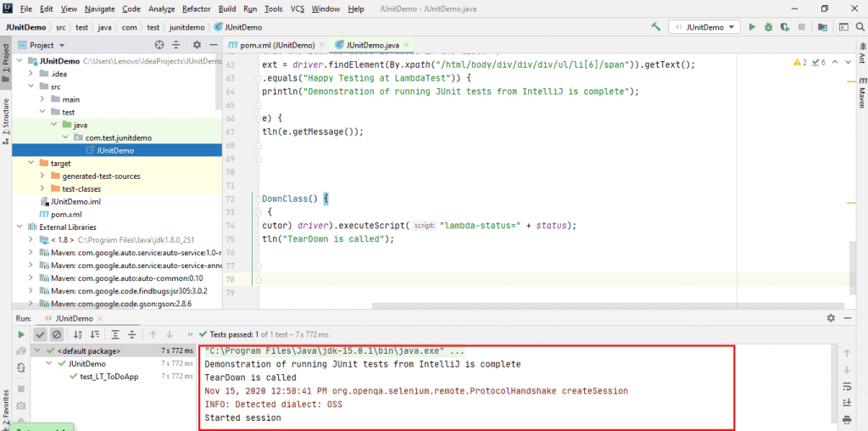Toggle Show Ignored tests button
Image resolution: width=868 pixels, height=431 pixels.
(57, 334)
